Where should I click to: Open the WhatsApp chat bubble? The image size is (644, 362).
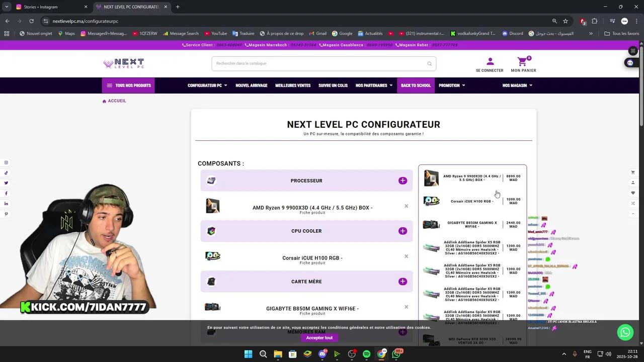[625, 332]
